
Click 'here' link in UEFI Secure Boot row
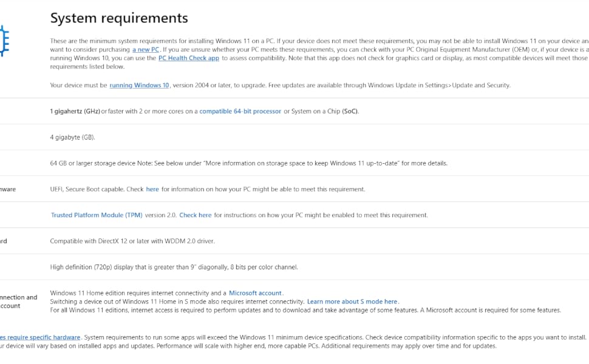[152, 189]
